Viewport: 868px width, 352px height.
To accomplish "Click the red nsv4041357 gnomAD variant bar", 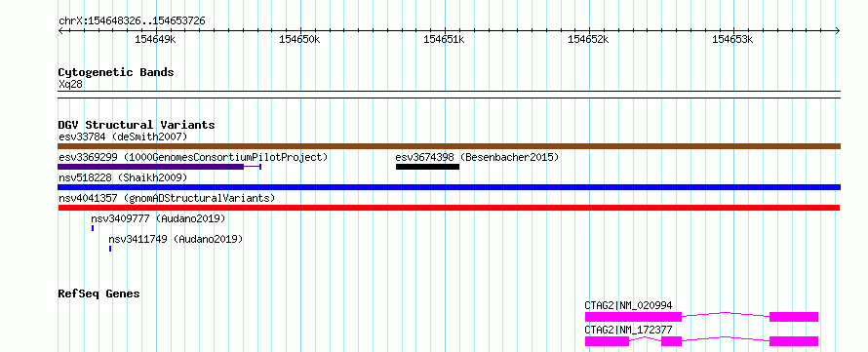I will (x=449, y=208).
